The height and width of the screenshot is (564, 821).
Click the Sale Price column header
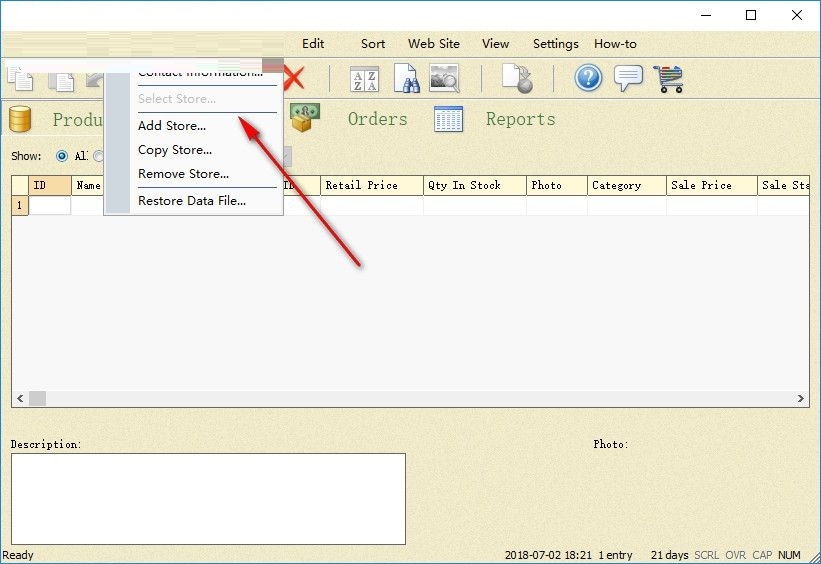pyautogui.click(x=712, y=185)
